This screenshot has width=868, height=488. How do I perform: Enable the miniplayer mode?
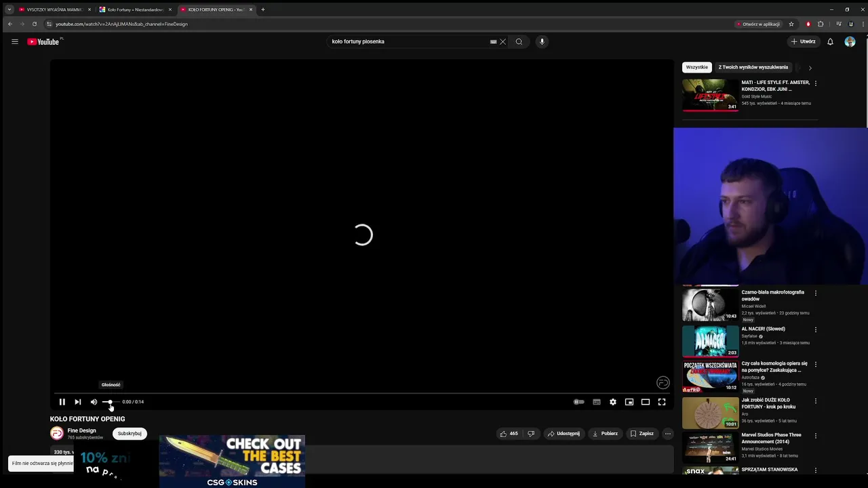[629, 402]
